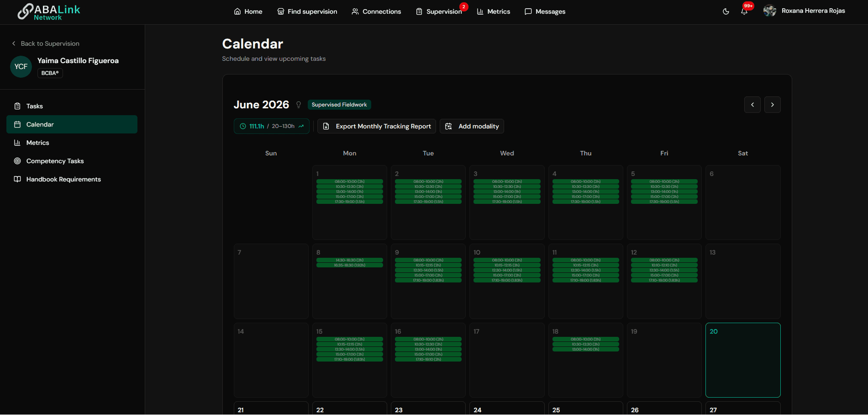The width and height of the screenshot is (868, 415).
Task: Click the ABALink Network logo
Action: point(49,12)
